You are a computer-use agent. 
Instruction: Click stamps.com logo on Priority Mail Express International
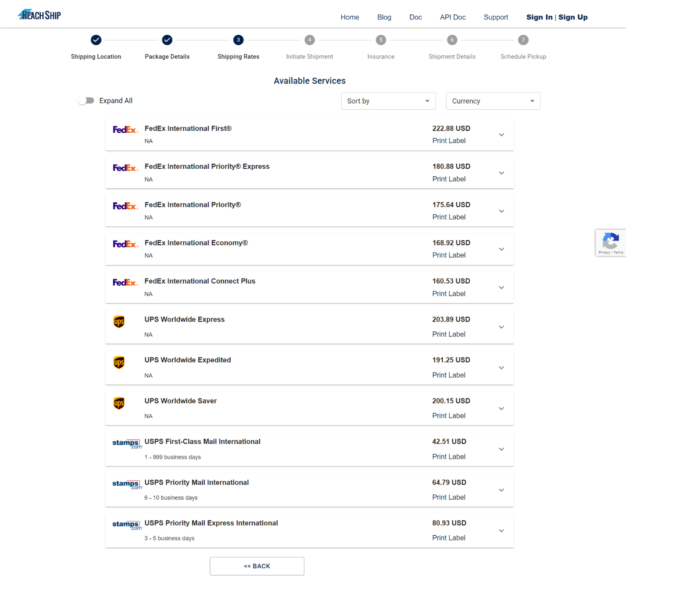(127, 525)
